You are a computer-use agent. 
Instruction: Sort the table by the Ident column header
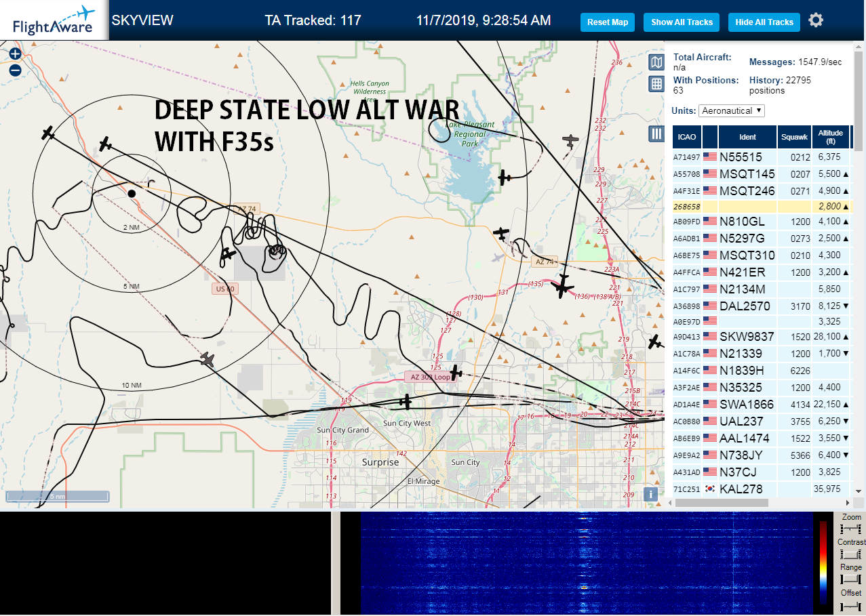(747, 137)
